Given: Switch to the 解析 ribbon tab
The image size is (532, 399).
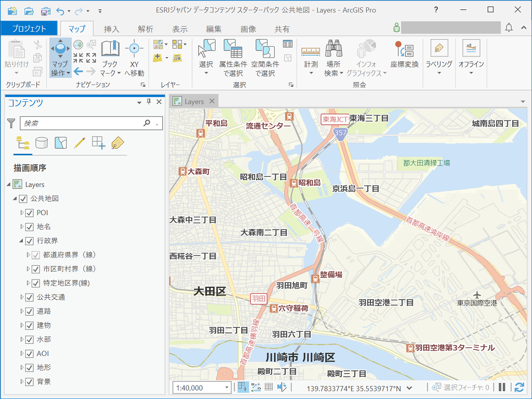Looking at the screenshot, I should pyautogui.click(x=145, y=29).
